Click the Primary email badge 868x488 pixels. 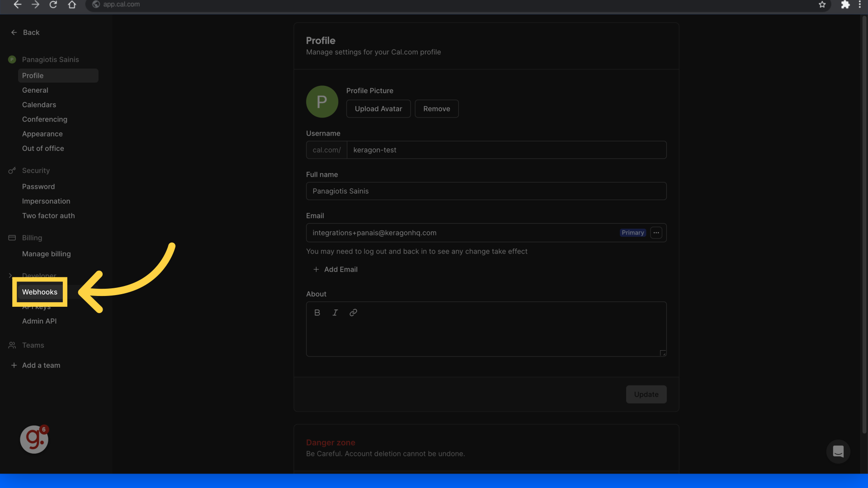[632, 233]
